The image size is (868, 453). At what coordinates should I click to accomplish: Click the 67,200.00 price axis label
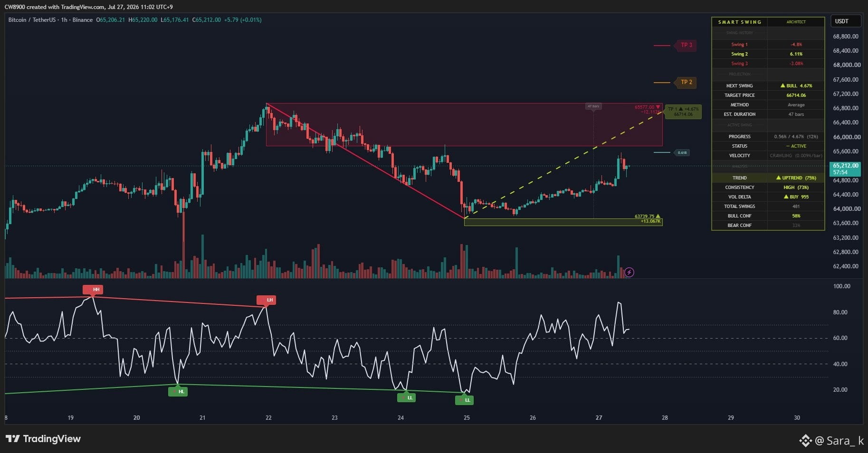coord(846,94)
